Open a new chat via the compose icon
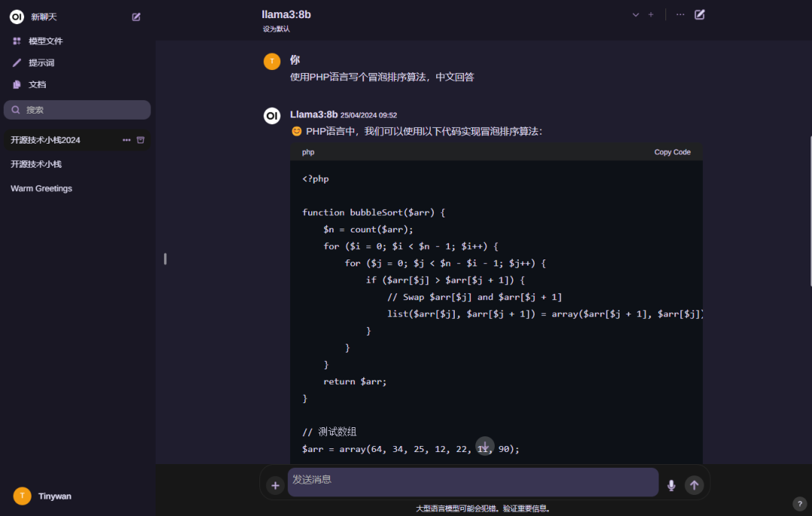Image resolution: width=812 pixels, height=516 pixels. pos(136,17)
